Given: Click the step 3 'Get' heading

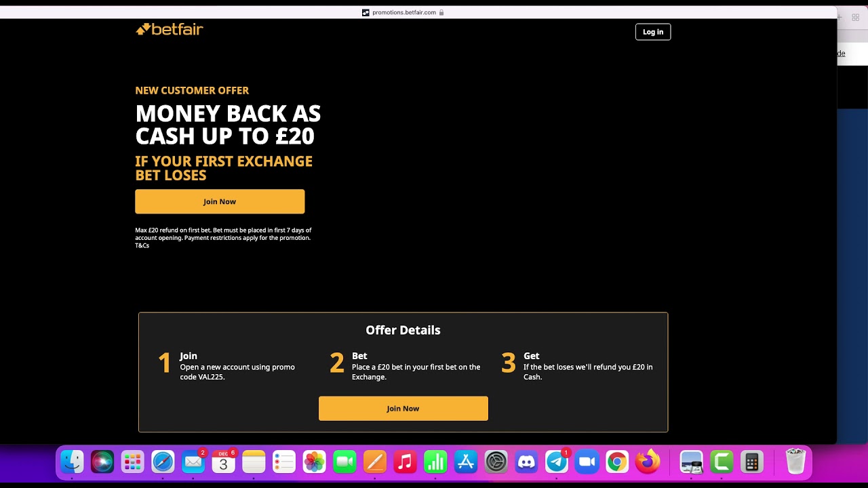Looking at the screenshot, I should (x=532, y=356).
